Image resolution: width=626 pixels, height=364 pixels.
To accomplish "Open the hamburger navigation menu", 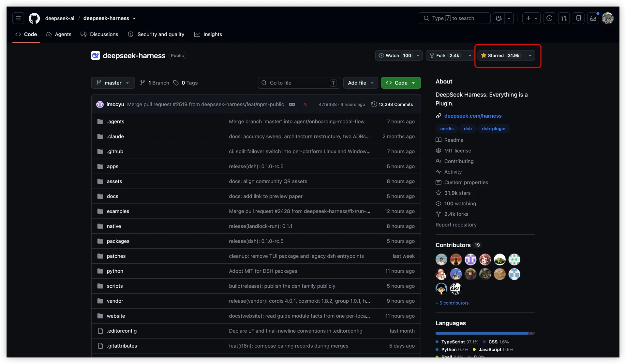I will (x=18, y=18).
